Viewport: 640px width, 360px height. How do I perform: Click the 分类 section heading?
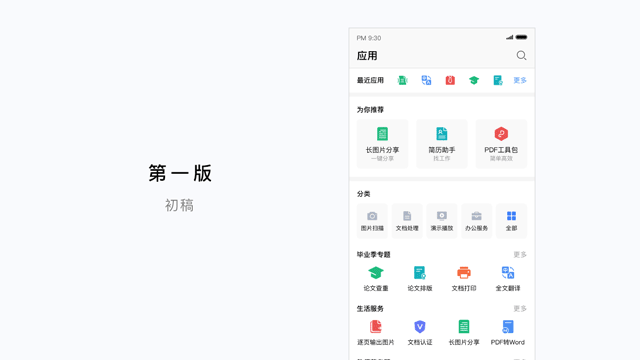(363, 194)
